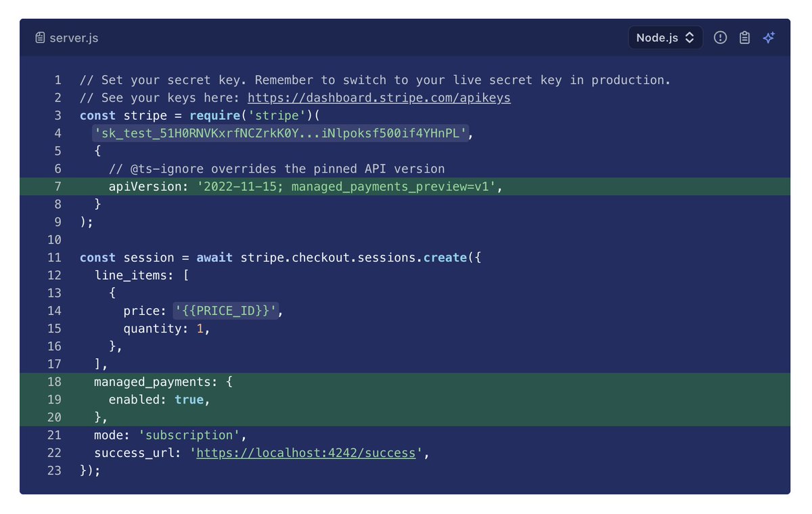Copy code with the clipboard icon
The width and height of the screenshot is (812, 514).
[744, 38]
